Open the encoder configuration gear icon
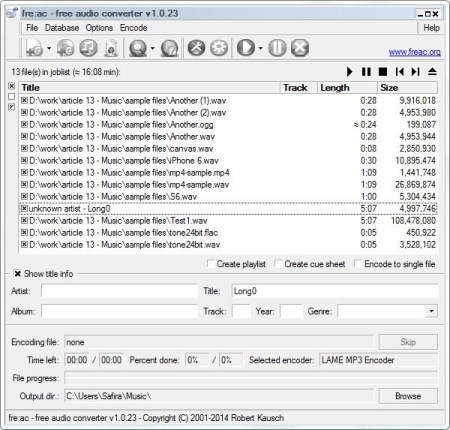 point(219,48)
